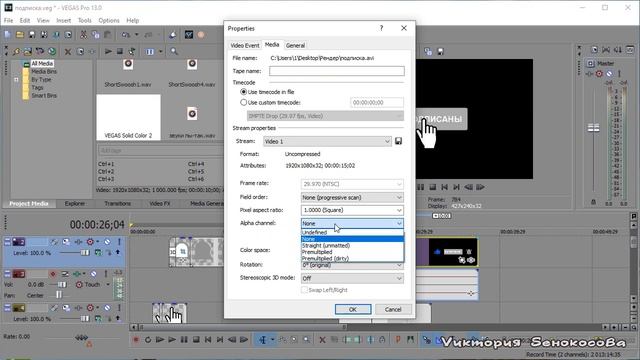Toggle loop playback in timeline transport
This screenshot has width=640, height=360.
(x=148, y=340)
